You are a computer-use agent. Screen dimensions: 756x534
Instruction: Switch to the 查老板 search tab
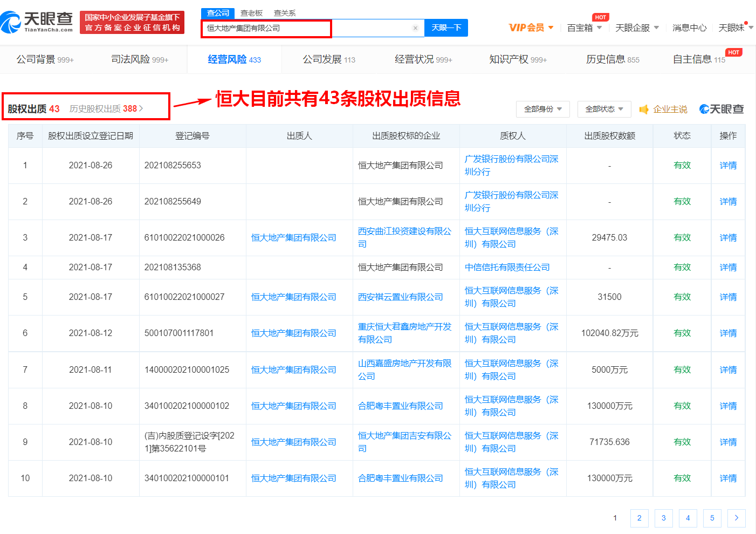(251, 13)
